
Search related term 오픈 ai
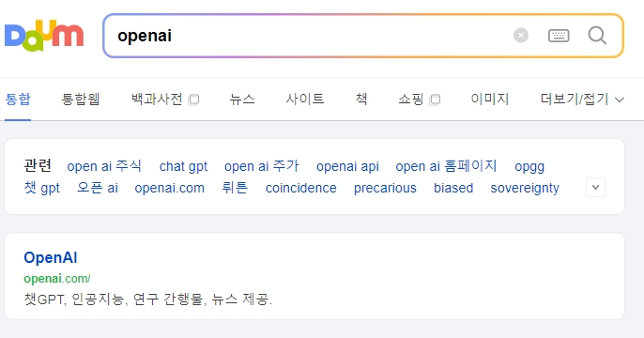point(98,188)
